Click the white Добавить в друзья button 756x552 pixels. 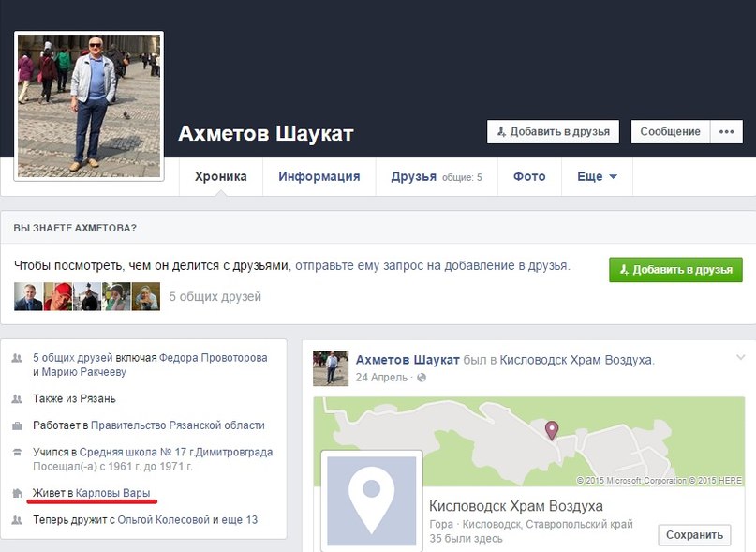[554, 132]
